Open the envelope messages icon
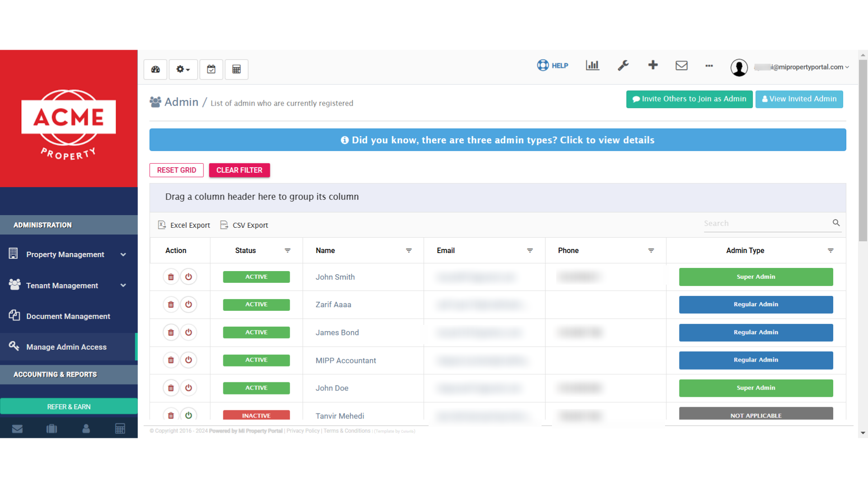 coord(681,66)
